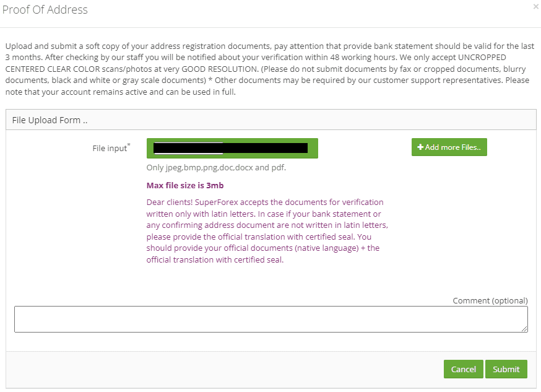Click the blacked-out selected file name

(230, 148)
